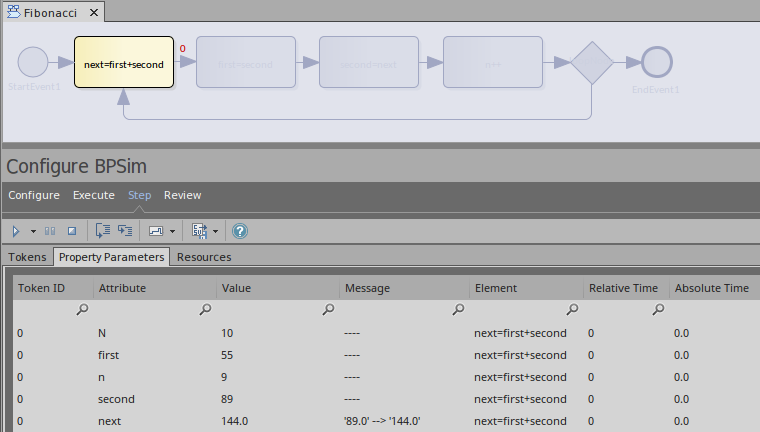Open the Execute menu item
Screen dimensions: 760x432
[94, 195]
